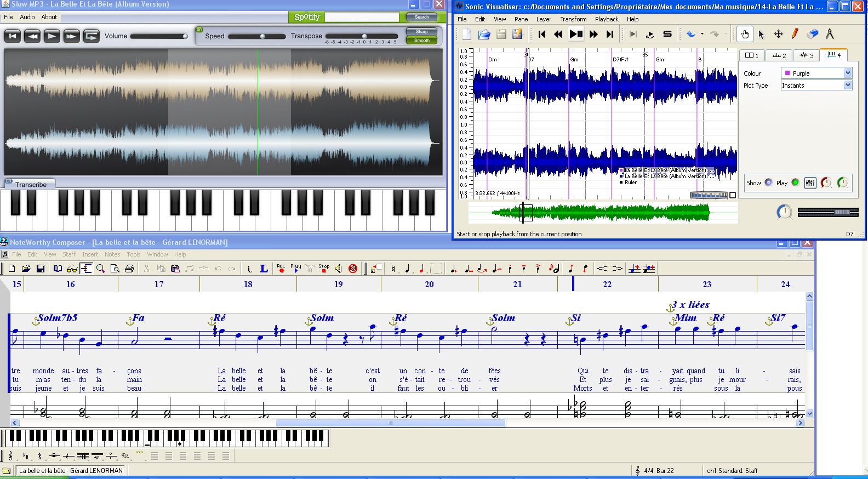
Task: Click the Stop button in NoteWorthy toolbar
Action: pos(324,269)
